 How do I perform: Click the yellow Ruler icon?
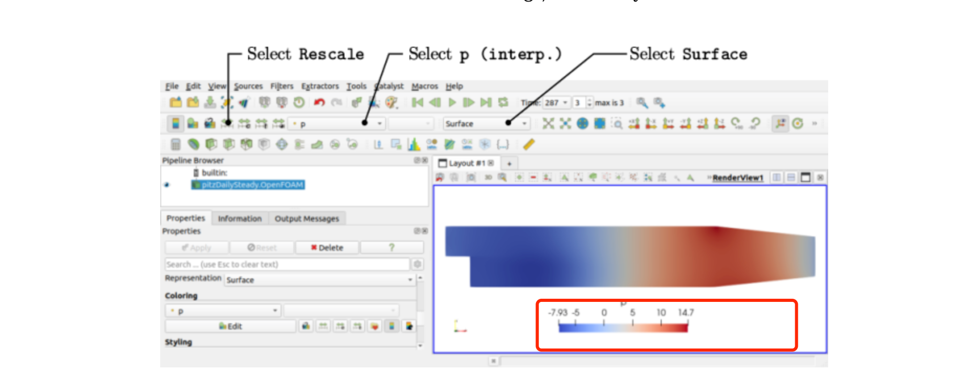(529, 144)
